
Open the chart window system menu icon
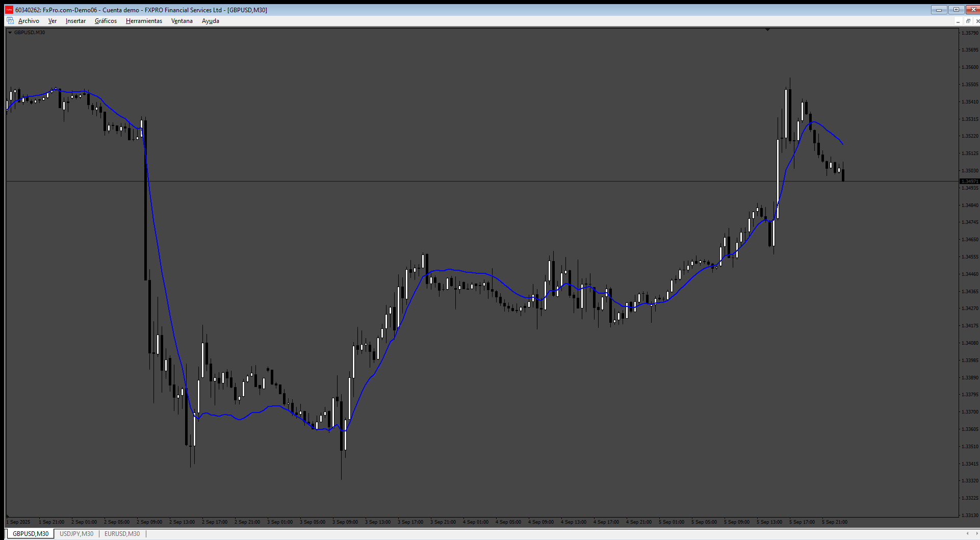tap(10, 21)
